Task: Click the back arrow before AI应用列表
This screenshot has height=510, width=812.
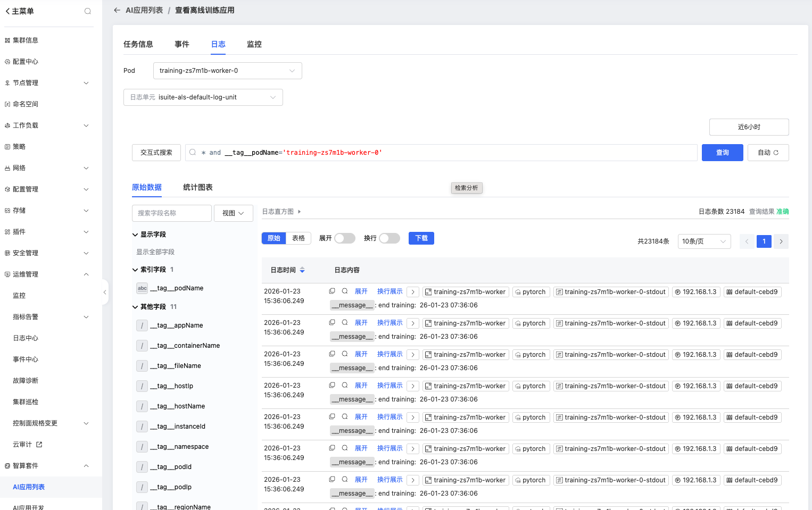Action: click(117, 10)
